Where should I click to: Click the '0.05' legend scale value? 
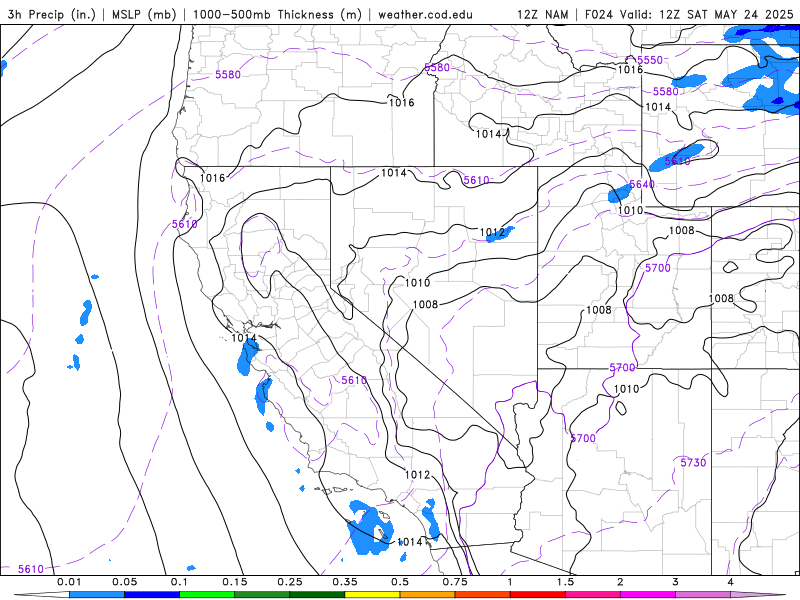(124, 582)
